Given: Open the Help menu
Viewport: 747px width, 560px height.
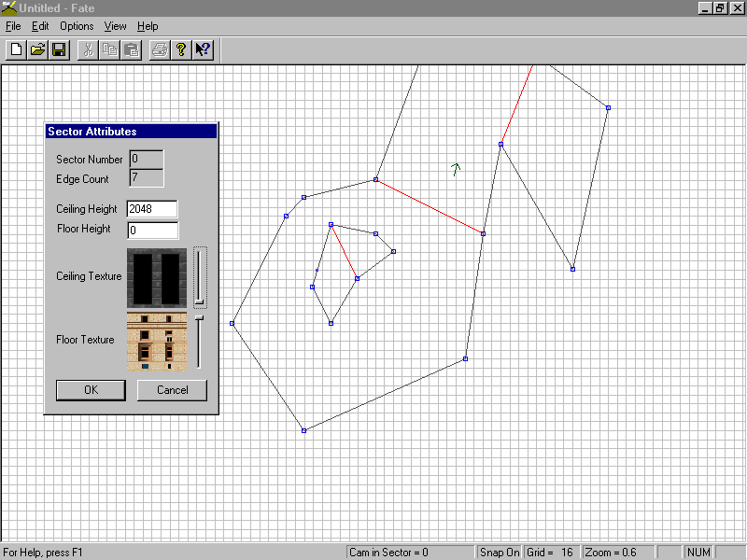Looking at the screenshot, I should pyautogui.click(x=148, y=26).
